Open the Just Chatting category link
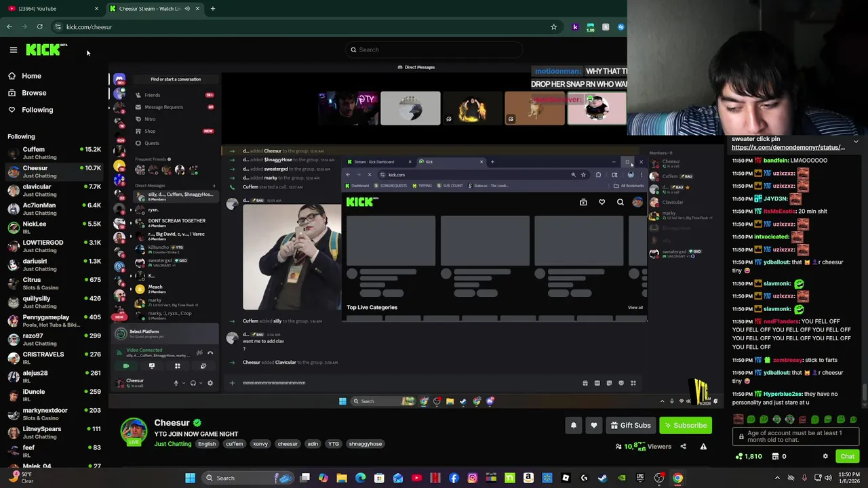Screen dimensions: 868x488 [x=172, y=444]
